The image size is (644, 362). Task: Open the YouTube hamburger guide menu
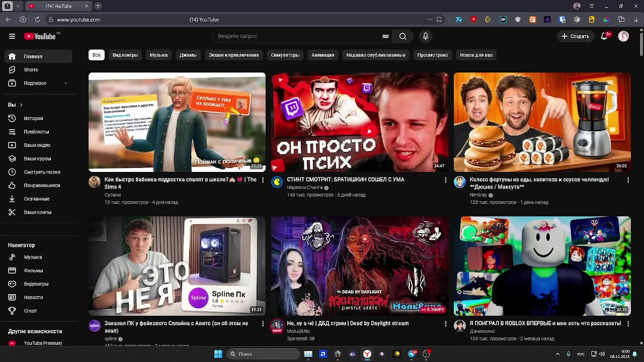click(x=12, y=36)
